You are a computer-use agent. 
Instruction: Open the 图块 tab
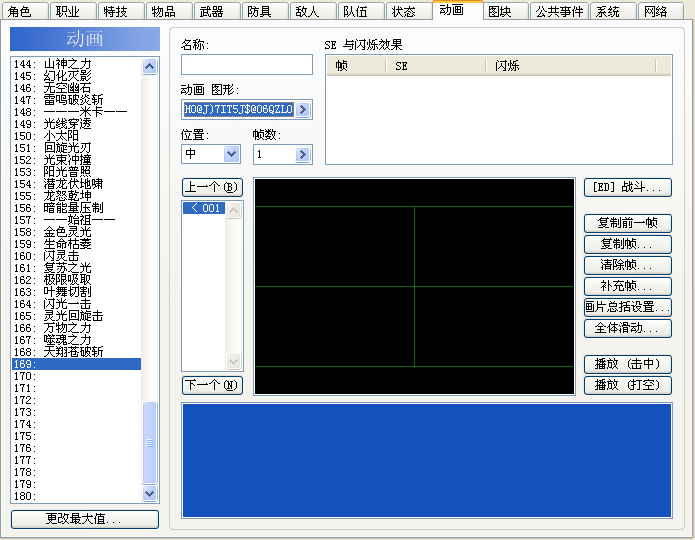pyautogui.click(x=505, y=11)
